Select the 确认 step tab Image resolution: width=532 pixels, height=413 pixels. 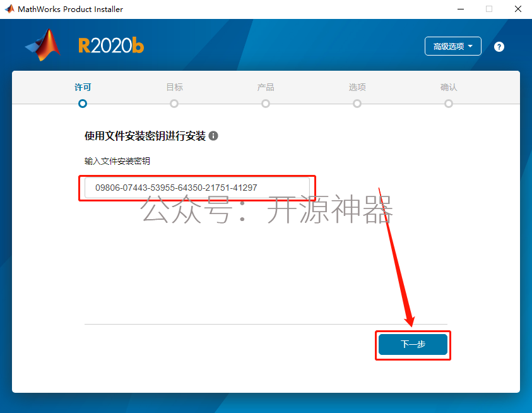[x=449, y=87]
